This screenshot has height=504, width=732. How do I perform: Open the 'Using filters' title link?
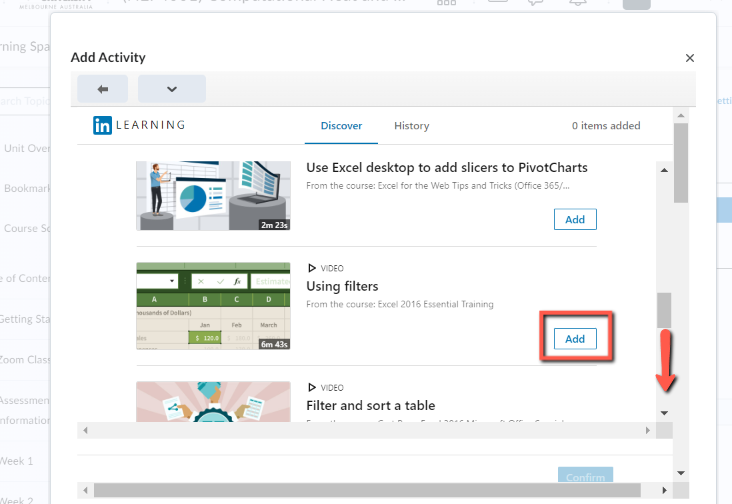tap(342, 286)
